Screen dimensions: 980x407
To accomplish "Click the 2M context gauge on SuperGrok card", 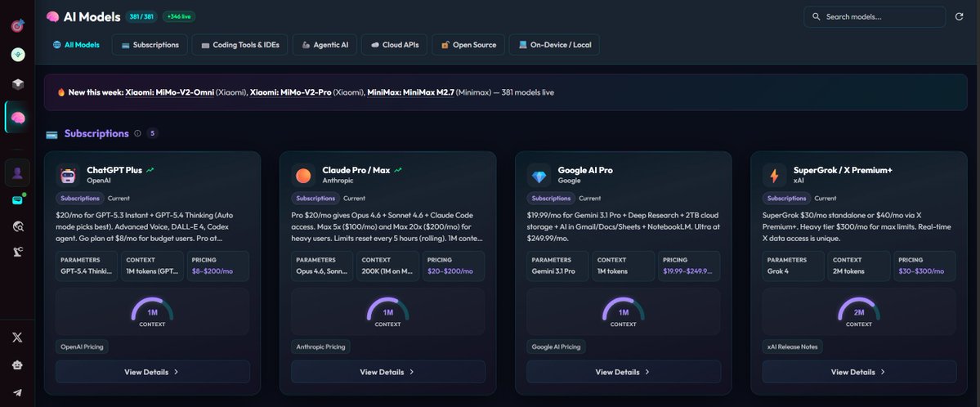I will pyautogui.click(x=859, y=312).
